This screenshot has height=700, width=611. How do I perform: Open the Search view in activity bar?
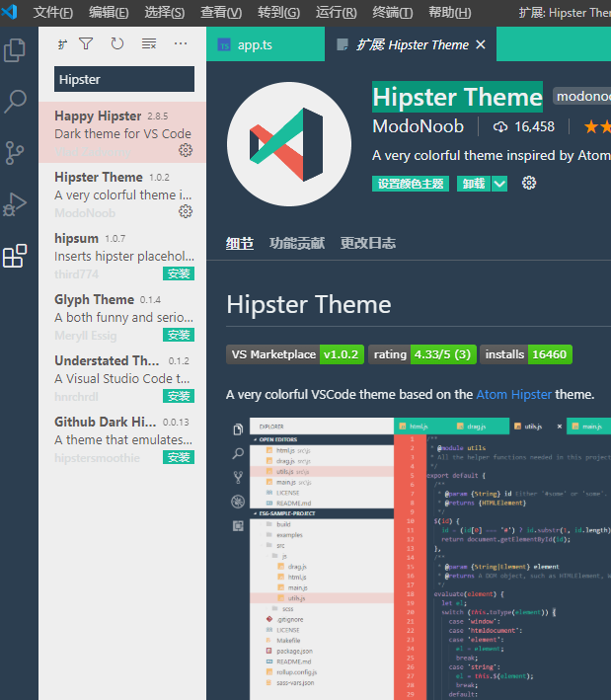click(15, 102)
